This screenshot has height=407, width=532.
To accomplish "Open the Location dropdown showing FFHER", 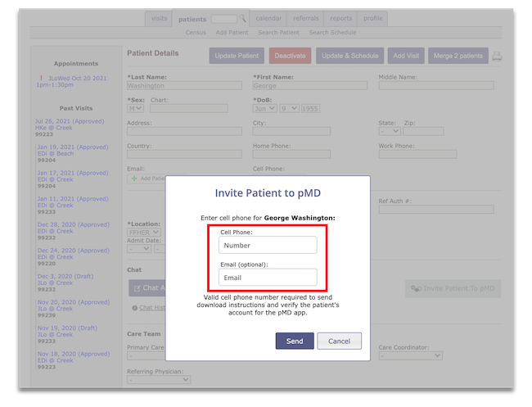I will [x=144, y=233].
